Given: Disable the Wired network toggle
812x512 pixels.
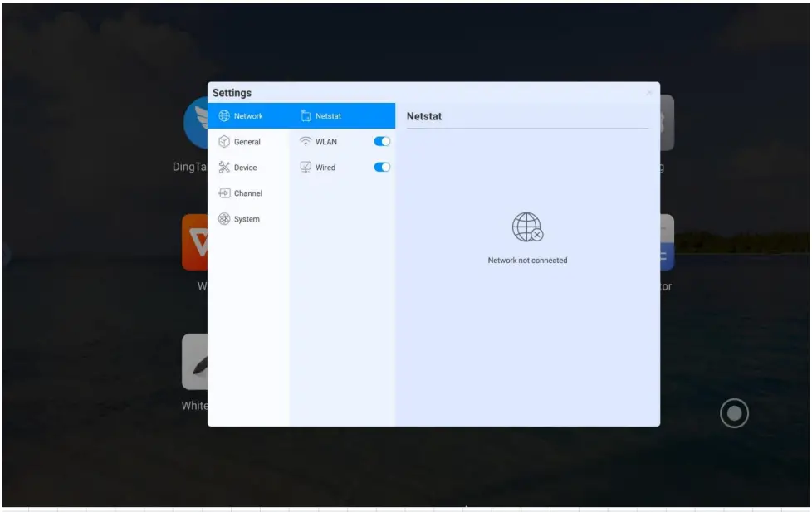Looking at the screenshot, I should point(382,168).
